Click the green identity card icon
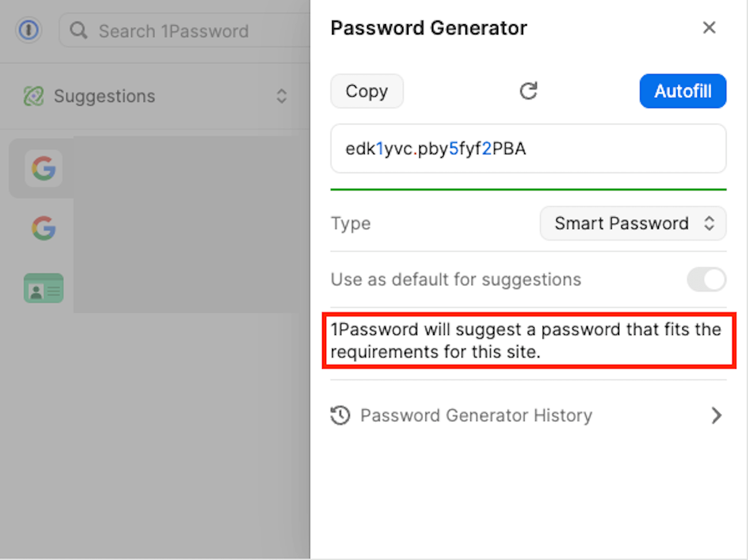This screenshot has height=560, width=748. click(x=43, y=288)
